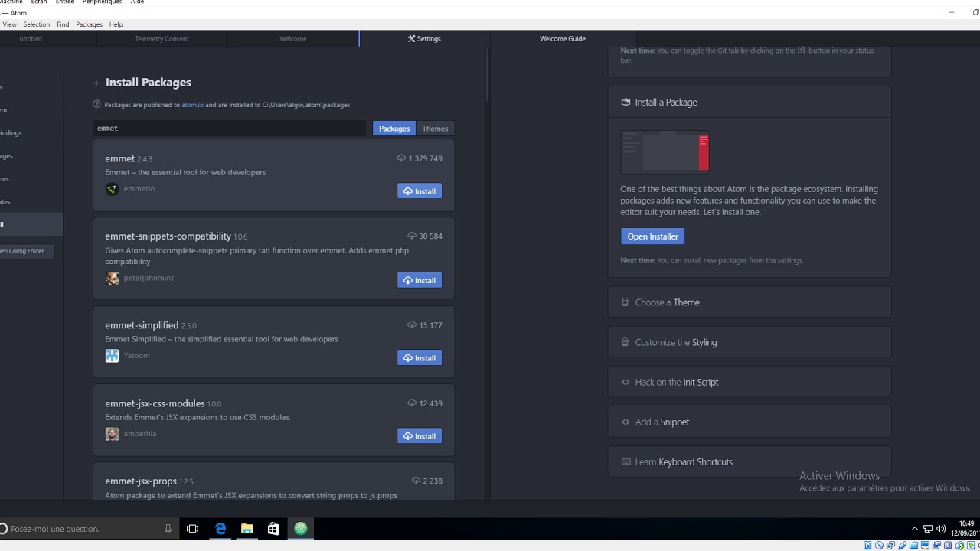Expand the Hack on the Init Script section
This screenshot has width=980, height=551.
(750, 382)
